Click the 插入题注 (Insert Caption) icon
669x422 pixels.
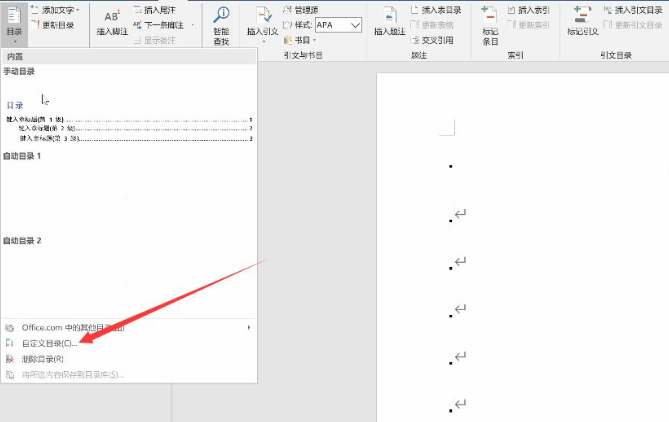click(x=388, y=20)
